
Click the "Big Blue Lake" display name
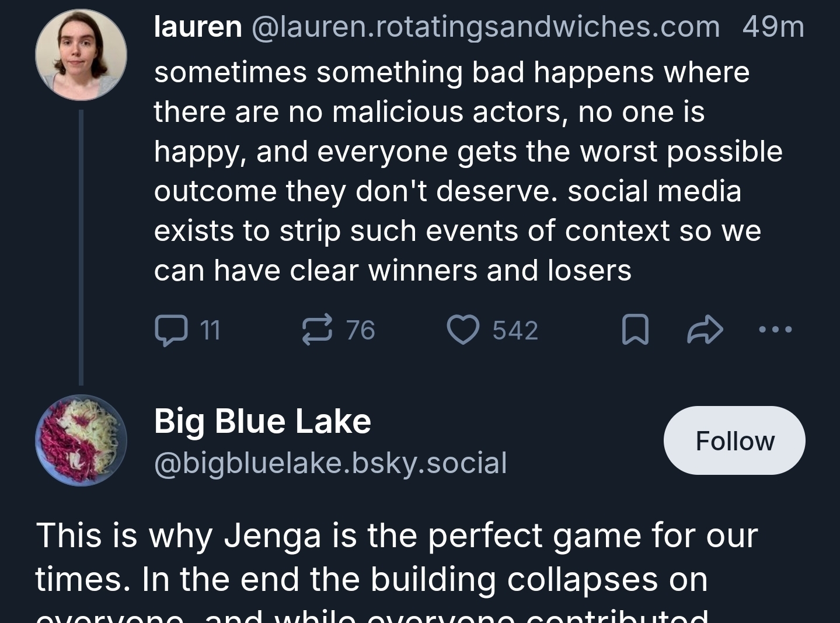pyautogui.click(x=263, y=421)
